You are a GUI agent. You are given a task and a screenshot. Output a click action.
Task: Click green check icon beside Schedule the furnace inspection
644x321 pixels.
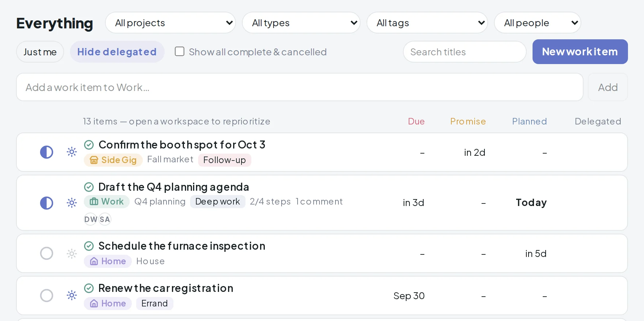[x=89, y=246]
